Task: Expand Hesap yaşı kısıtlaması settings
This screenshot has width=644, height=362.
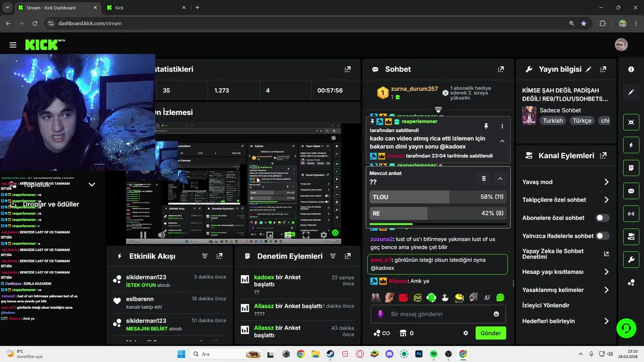Action: [x=606, y=272]
